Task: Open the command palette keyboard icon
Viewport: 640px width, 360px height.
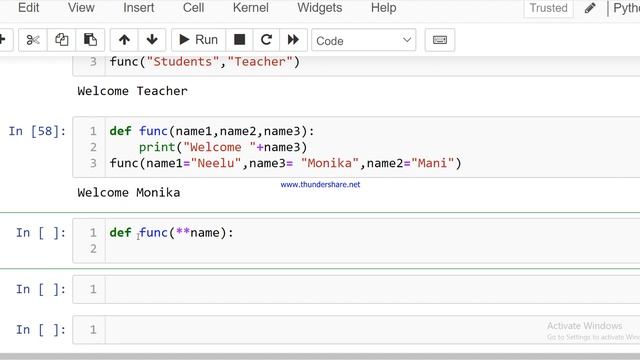Action: click(x=440, y=40)
